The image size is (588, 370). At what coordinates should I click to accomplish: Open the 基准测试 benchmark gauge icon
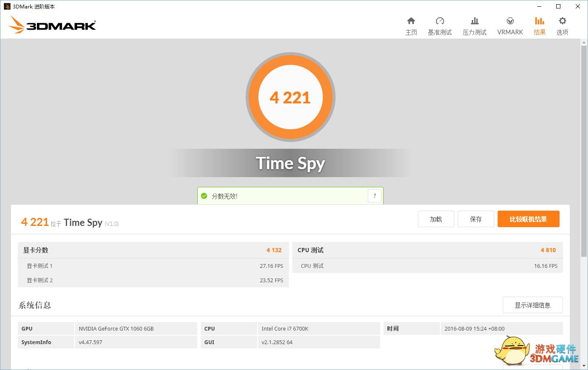coord(440,21)
